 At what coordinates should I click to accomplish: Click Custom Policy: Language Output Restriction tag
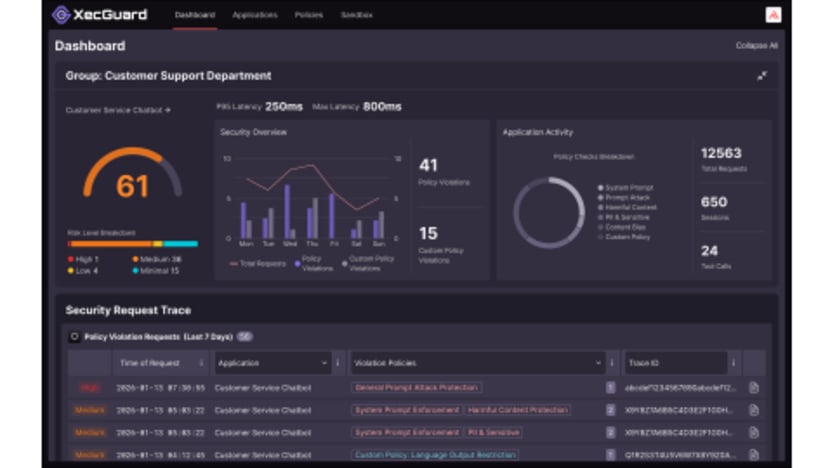(x=435, y=455)
